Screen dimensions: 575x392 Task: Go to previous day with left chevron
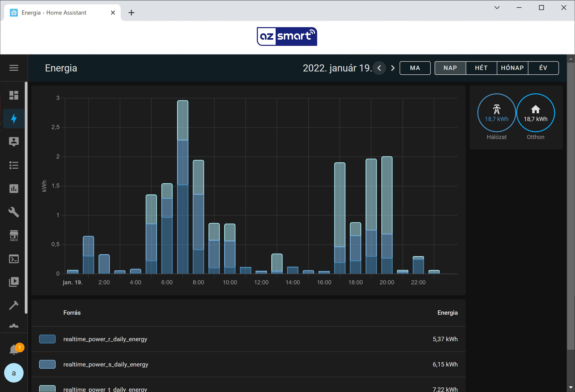coord(379,68)
